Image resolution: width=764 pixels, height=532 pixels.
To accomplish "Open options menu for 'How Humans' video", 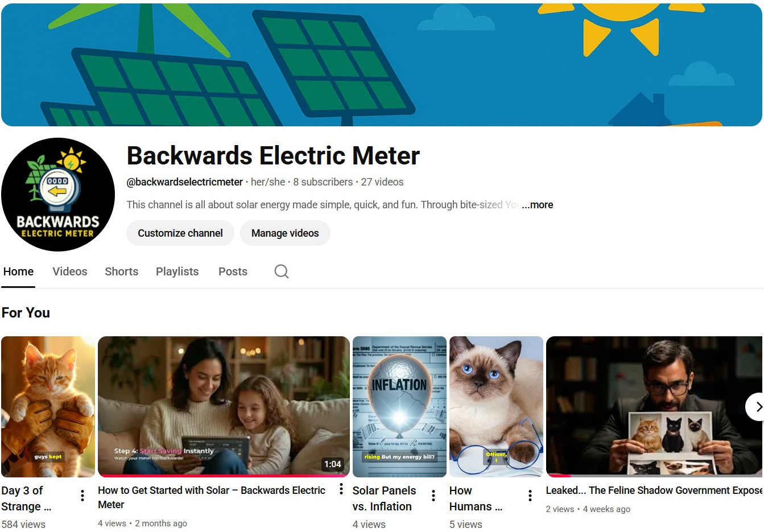I will pos(530,495).
